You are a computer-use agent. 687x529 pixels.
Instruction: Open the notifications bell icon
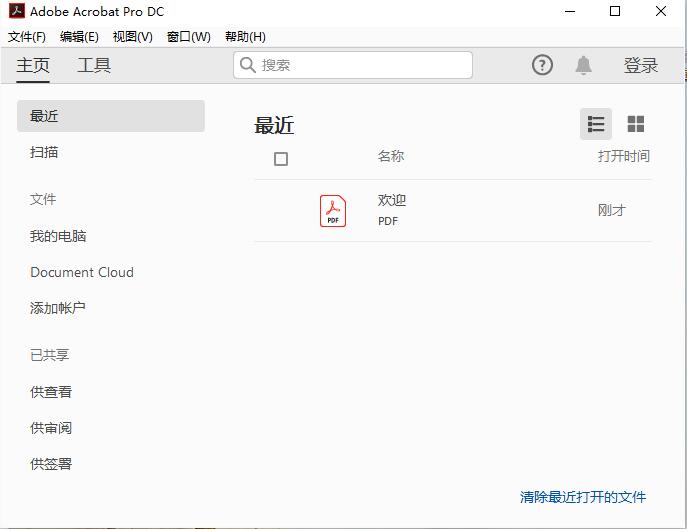tap(583, 65)
